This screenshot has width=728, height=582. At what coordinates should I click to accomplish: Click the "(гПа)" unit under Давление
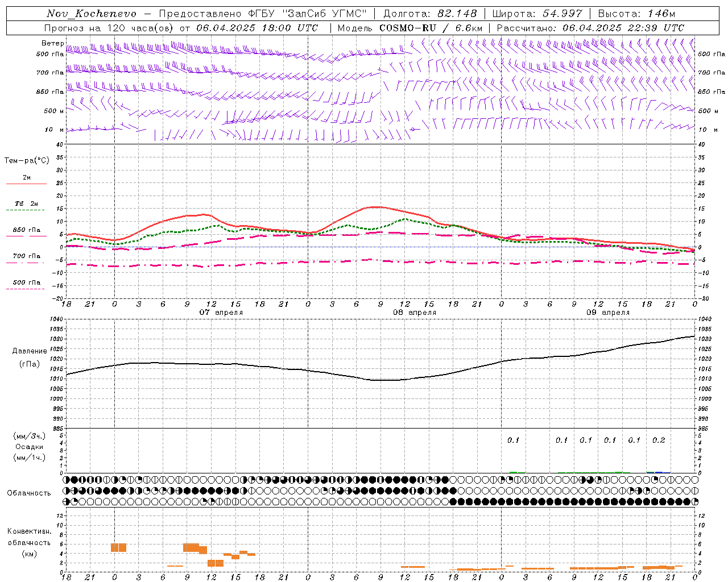click(x=30, y=364)
